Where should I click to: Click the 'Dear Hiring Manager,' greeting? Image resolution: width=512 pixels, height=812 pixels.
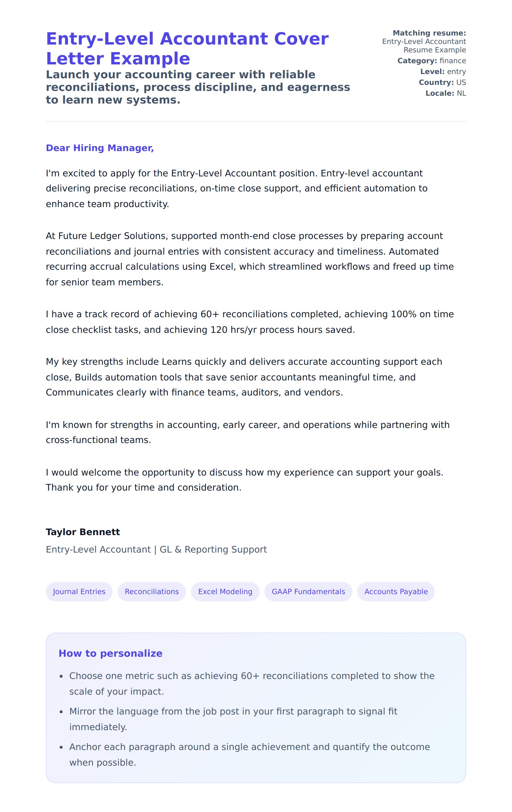click(100, 148)
